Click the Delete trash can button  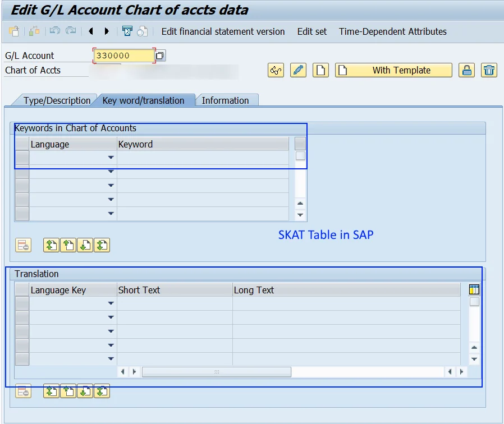click(x=489, y=70)
